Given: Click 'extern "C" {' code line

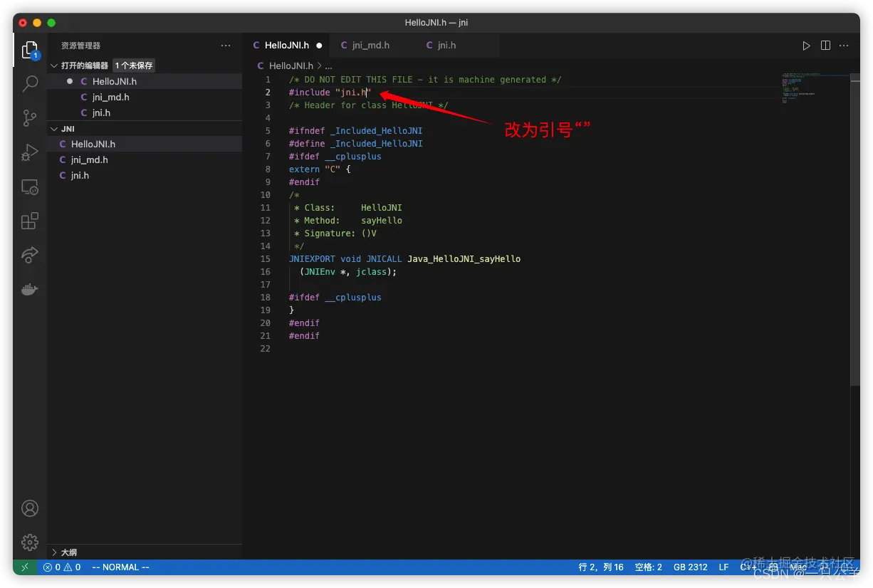Looking at the screenshot, I should pyautogui.click(x=320, y=169).
